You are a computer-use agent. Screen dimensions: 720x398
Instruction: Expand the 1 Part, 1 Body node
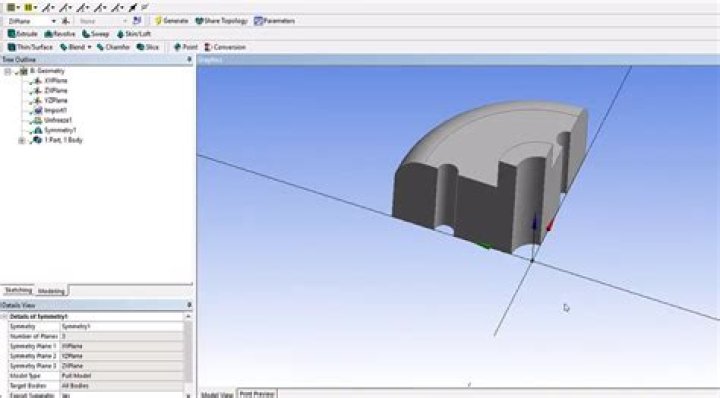22,140
